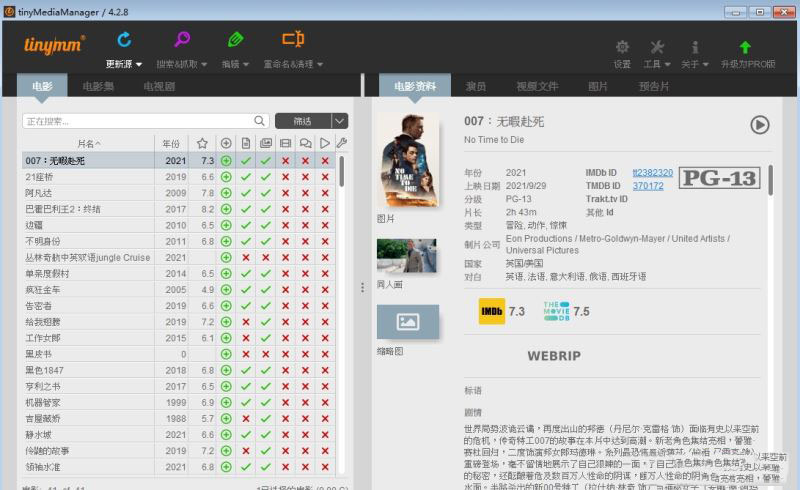Sort by rating star column header
The image size is (800, 490).
click(202, 143)
